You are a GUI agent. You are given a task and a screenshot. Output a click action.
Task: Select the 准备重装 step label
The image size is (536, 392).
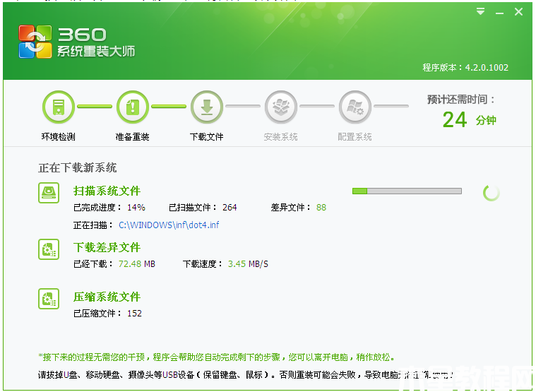tap(133, 137)
